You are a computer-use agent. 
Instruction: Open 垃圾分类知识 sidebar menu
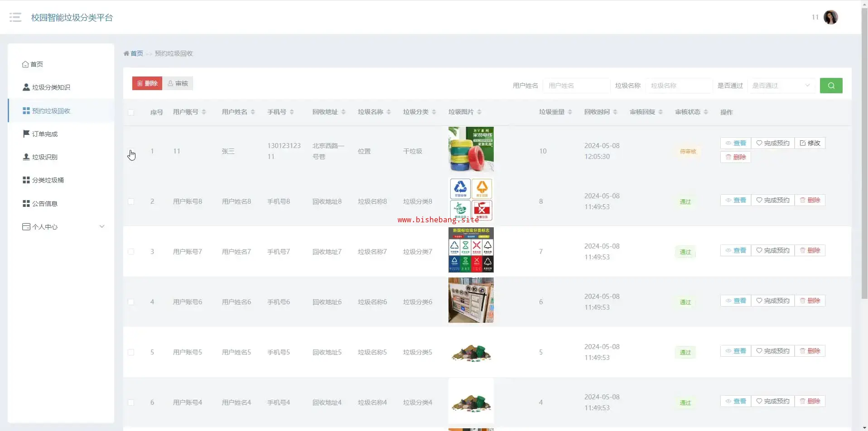click(x=61, y=87)
